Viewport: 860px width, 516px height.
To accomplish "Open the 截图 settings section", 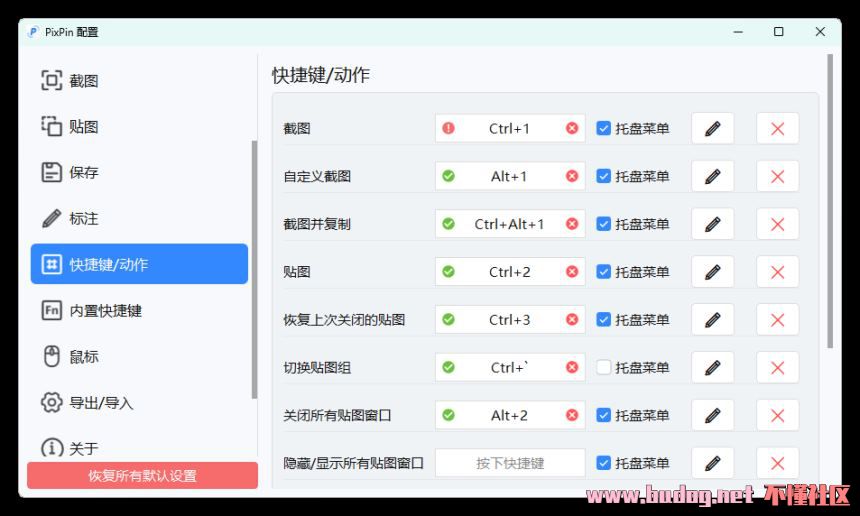I will (139, 81).
